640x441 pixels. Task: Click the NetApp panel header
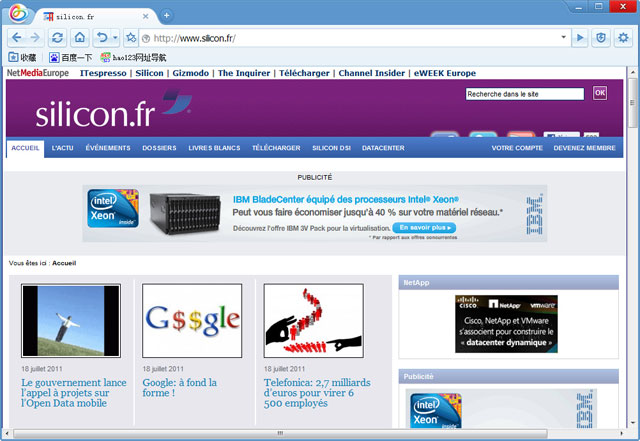point(509,283)
